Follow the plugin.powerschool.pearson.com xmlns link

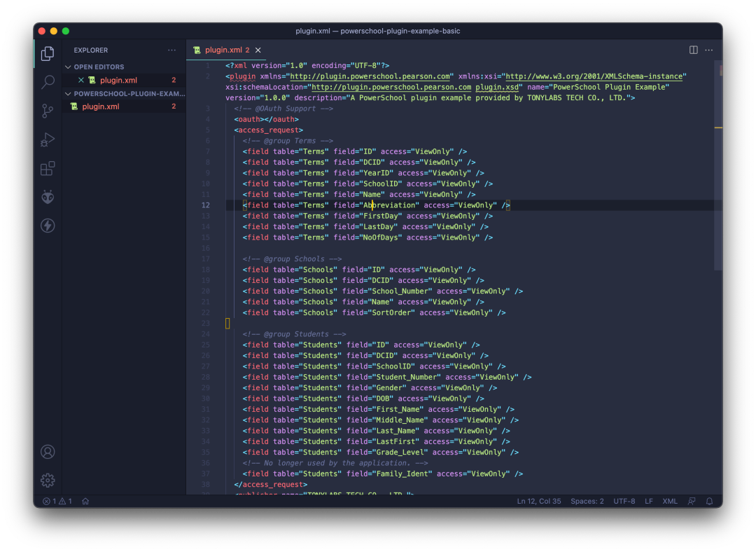[x=370, y=76]
